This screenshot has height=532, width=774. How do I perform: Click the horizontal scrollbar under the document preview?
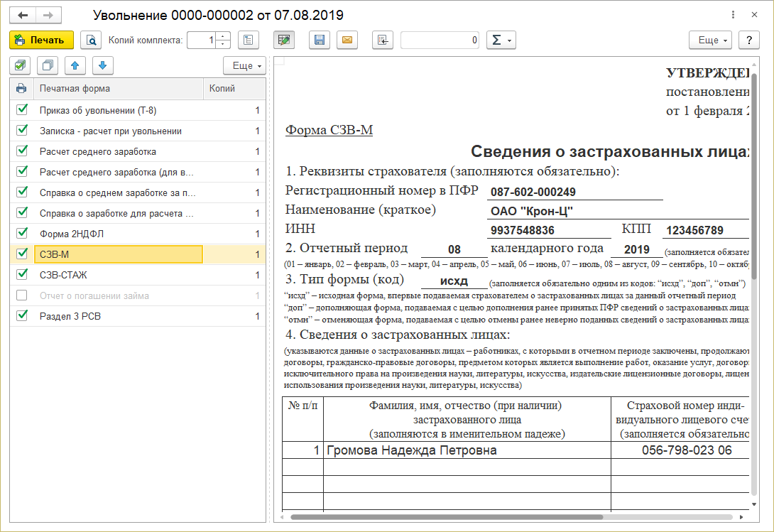(446, 518)
